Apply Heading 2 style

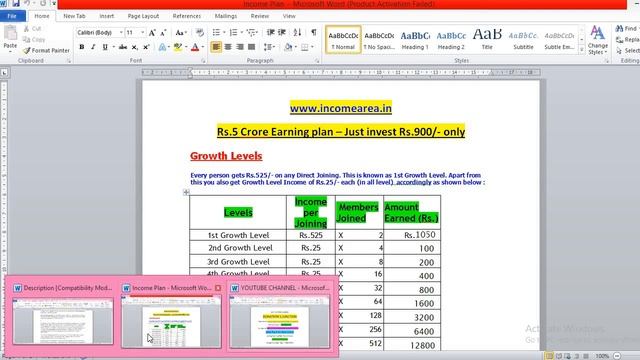(451, 40)
